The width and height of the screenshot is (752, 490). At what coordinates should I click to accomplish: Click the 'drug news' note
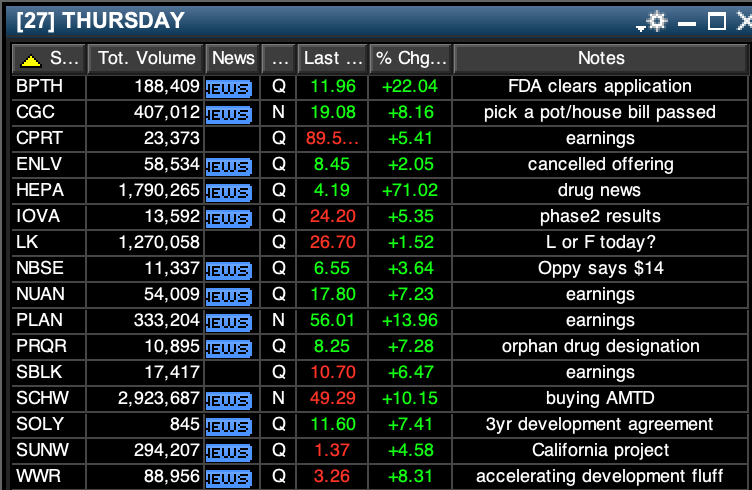tap(599, 190)
